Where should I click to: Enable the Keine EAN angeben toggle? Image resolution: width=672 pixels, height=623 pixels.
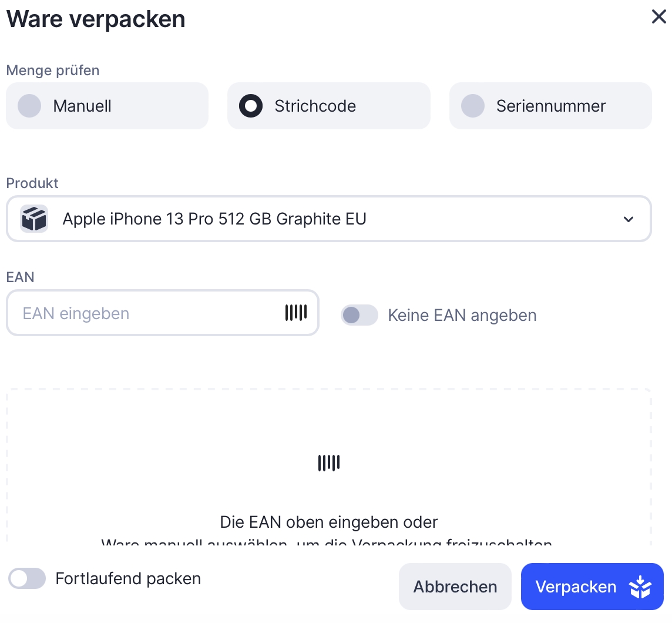[359, 316]
